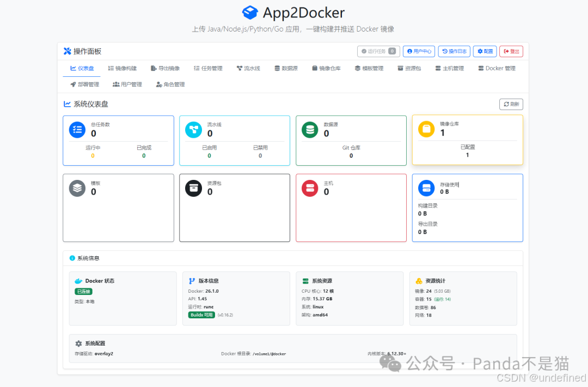Click the 资源包 black archive icon
This screenshot has width=588, height=387.
click(x=193, y=188)
